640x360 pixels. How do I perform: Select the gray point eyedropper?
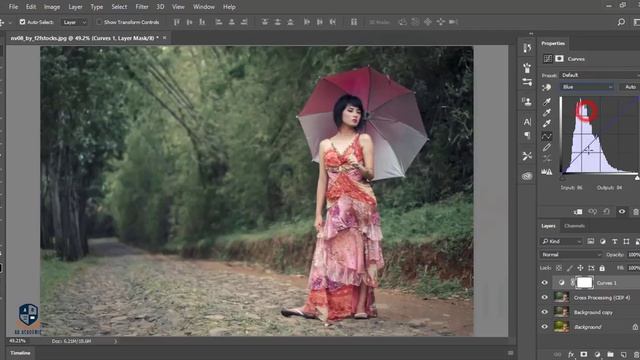coord(547,112)
